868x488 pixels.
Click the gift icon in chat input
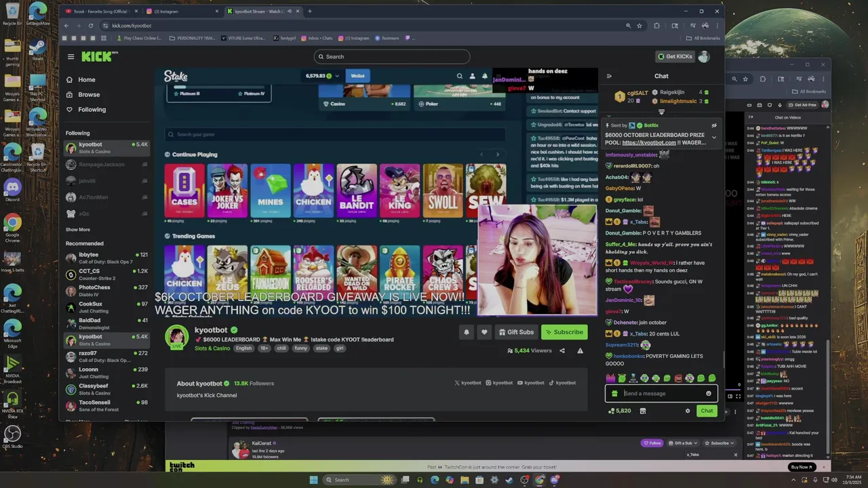615,393
